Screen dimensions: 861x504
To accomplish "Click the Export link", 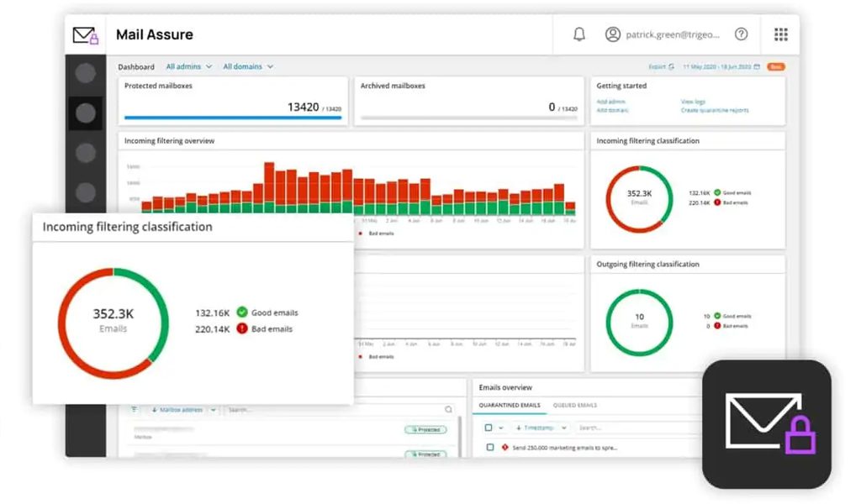I will point(661,66).
